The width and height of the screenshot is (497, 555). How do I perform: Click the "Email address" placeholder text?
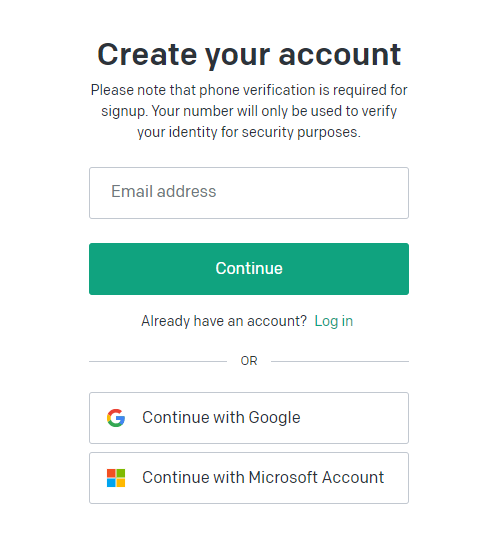(164, 191)
